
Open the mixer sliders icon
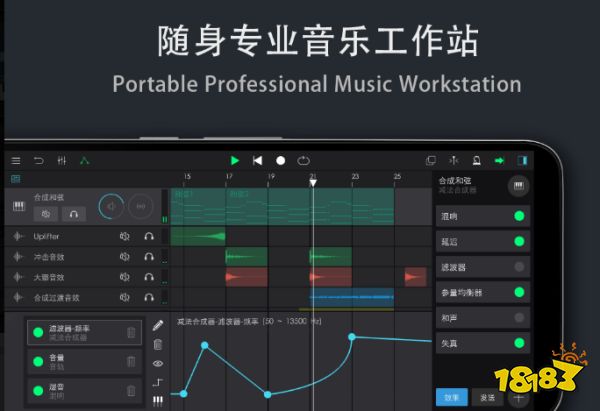pos(62,160)
